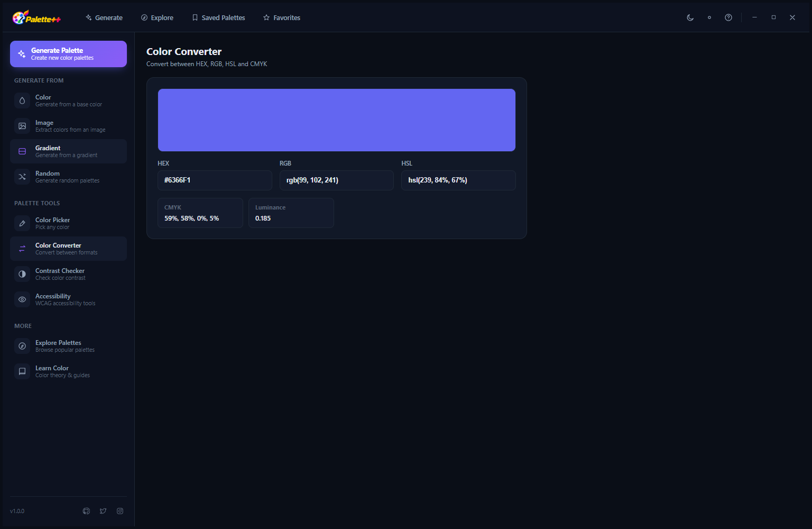Open the Learn Color label
Screen dimensions: 812x529
point(52,368)
